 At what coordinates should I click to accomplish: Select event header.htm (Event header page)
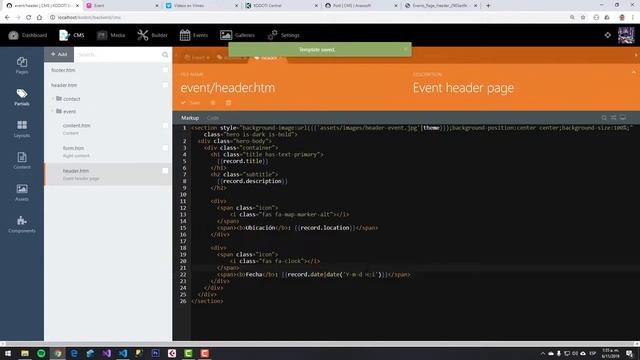pyautogui.click(x=108, y=174)
